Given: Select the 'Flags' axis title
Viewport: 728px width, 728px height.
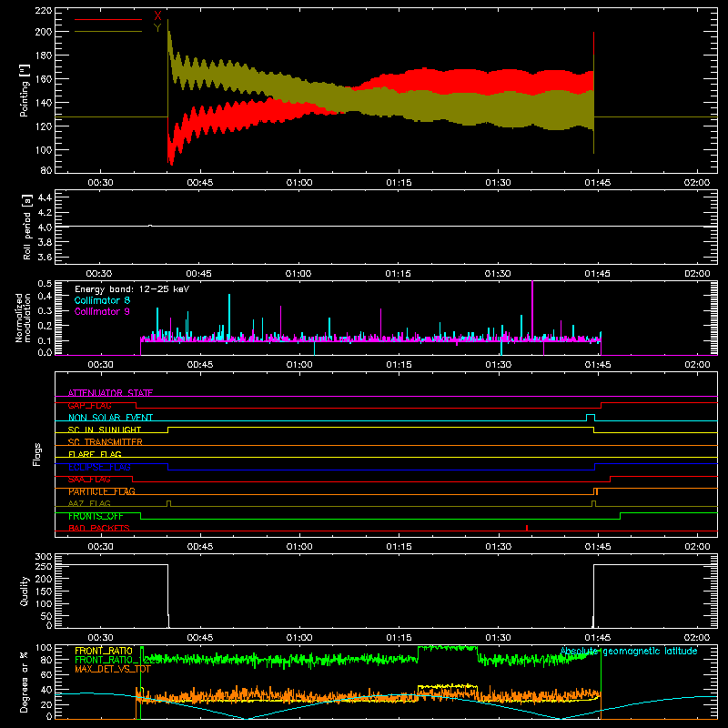Looking at the screenshot, I should (x=37, y=454).
